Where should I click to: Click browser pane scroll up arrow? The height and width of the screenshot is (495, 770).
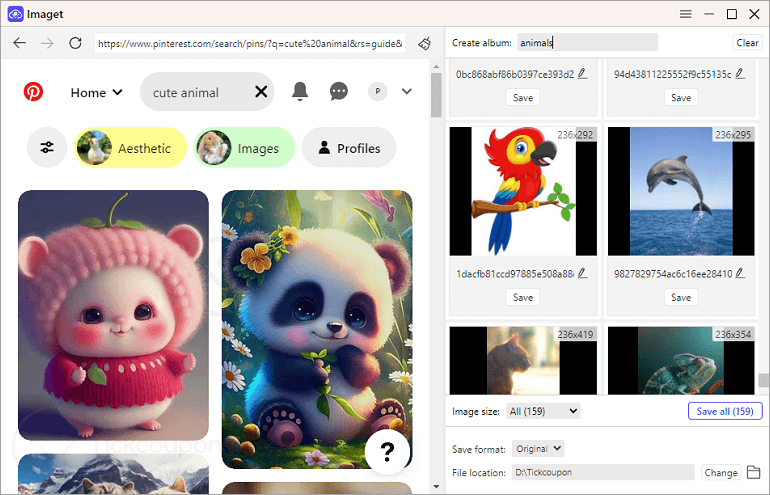(436, 66)
